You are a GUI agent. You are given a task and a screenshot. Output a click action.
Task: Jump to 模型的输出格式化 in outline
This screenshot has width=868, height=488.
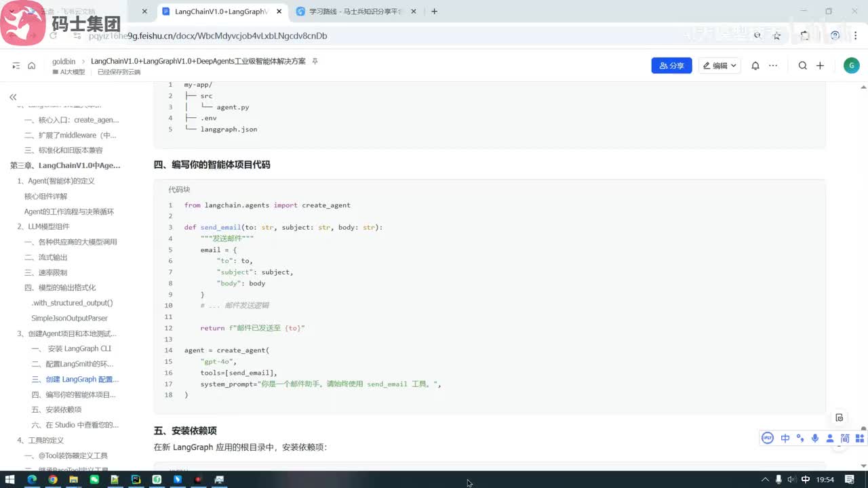pyautogui.click(x=60, y=288)
